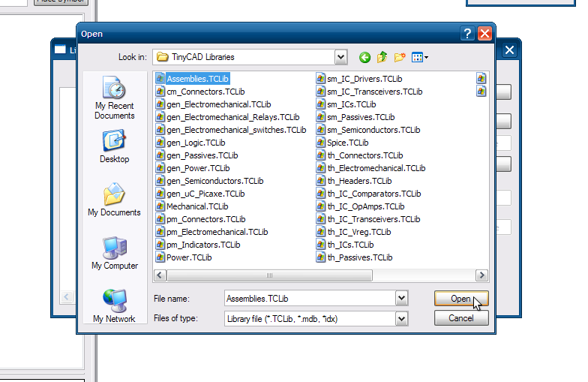
Task: Select gen_Logic.TCLib file
Action: pos(195,143)
